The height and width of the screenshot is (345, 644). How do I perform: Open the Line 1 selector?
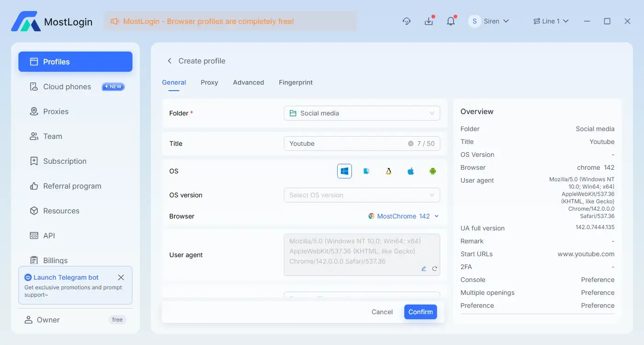(551, 21)
